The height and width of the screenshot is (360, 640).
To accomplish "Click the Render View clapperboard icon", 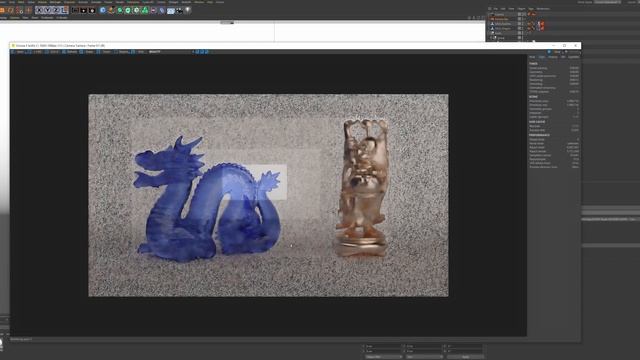I will [x=75, y=10].
